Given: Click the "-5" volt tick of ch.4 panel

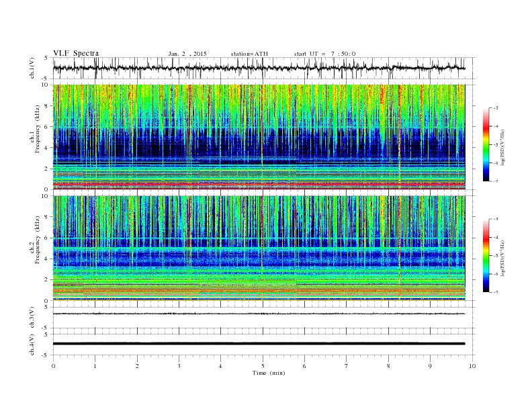Looking at the screenshot, I should click(x=46, y=355).
